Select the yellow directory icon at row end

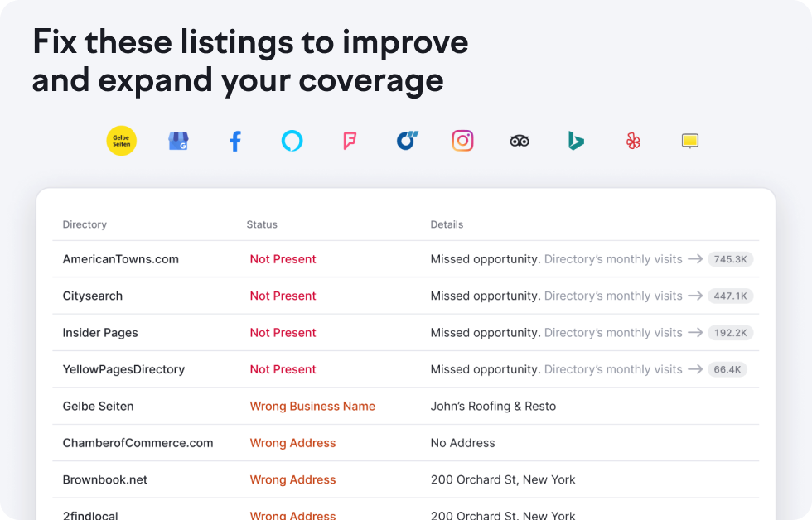click(x=689, y=141)
